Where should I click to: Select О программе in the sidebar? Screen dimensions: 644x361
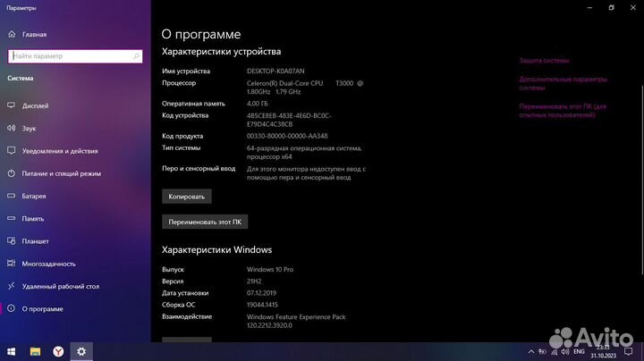click(x=43, y=309)
